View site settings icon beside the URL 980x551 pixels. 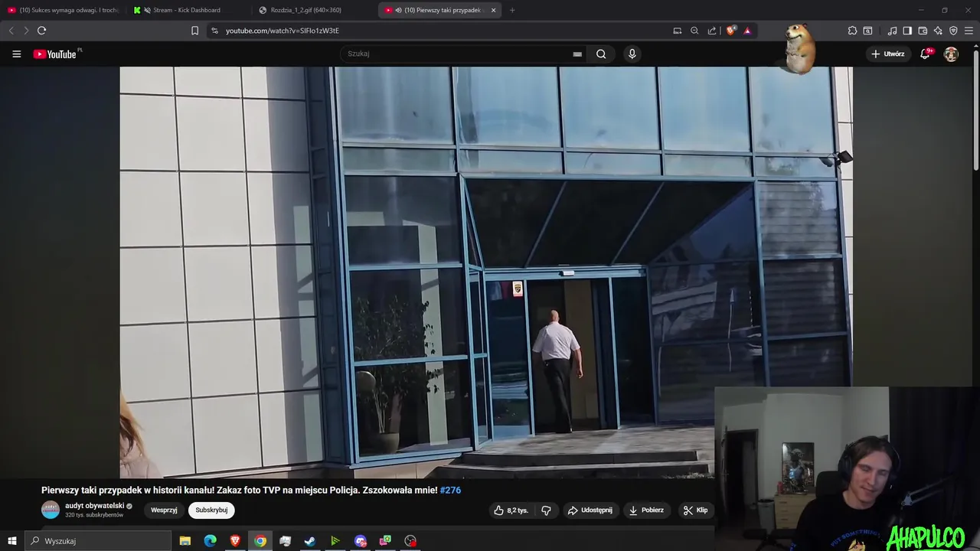click(214, 31)
